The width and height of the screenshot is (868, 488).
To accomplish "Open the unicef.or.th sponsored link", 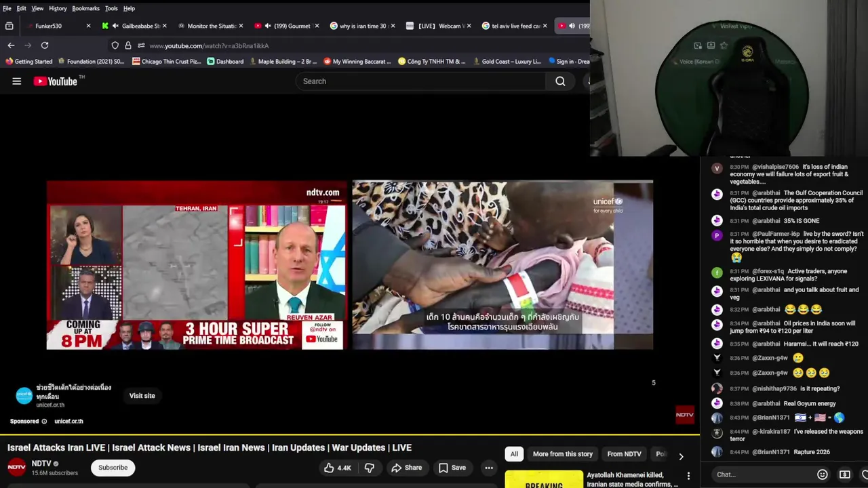I will 68,421.
